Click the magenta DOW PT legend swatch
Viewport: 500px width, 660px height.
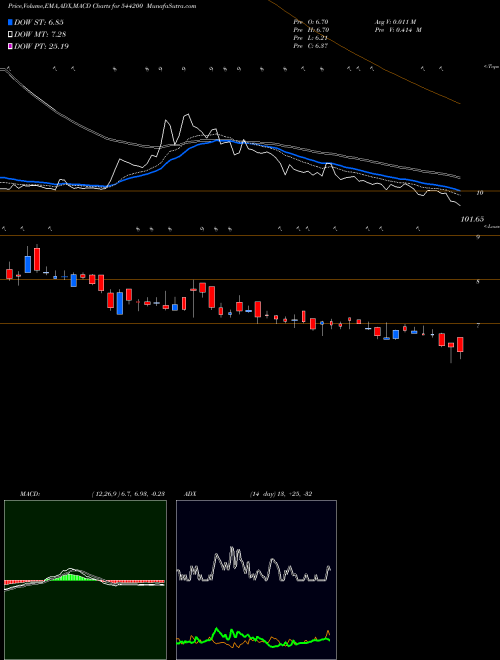pyautogui.click(x=10, y=46)
